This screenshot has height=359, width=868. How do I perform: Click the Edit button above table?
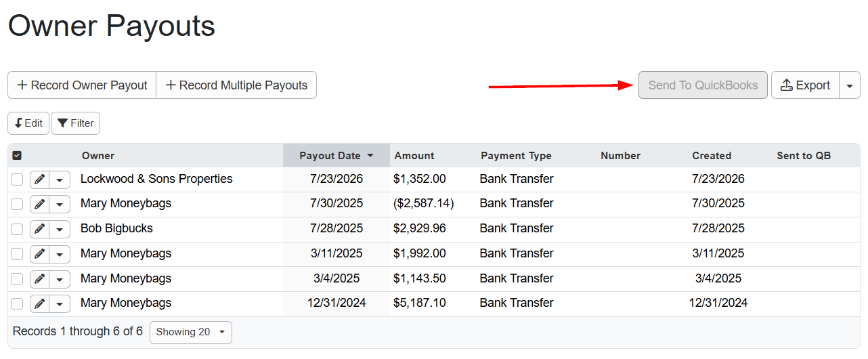pos(28,123)
